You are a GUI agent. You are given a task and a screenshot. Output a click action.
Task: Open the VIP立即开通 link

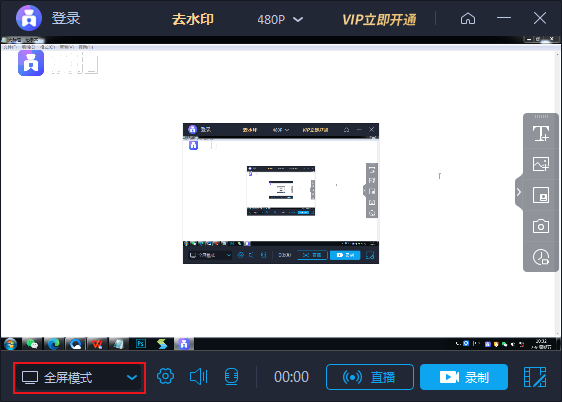[379, 20]
